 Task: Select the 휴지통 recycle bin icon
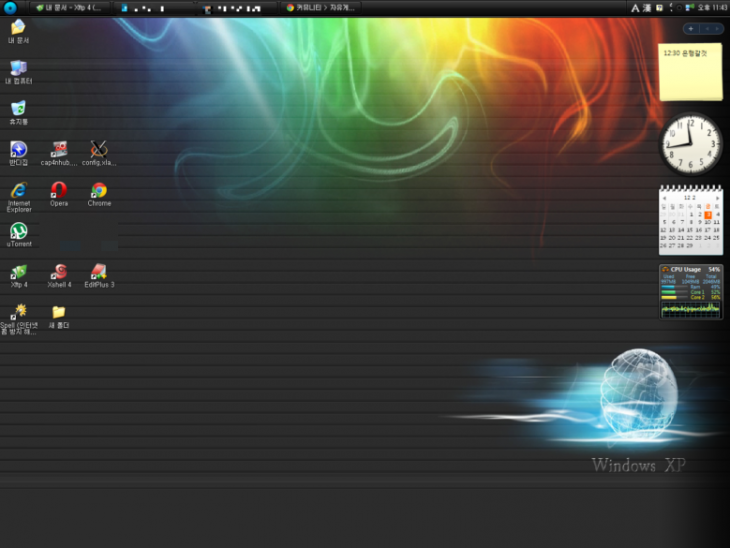pyautogui.click(x=18, y=108)
